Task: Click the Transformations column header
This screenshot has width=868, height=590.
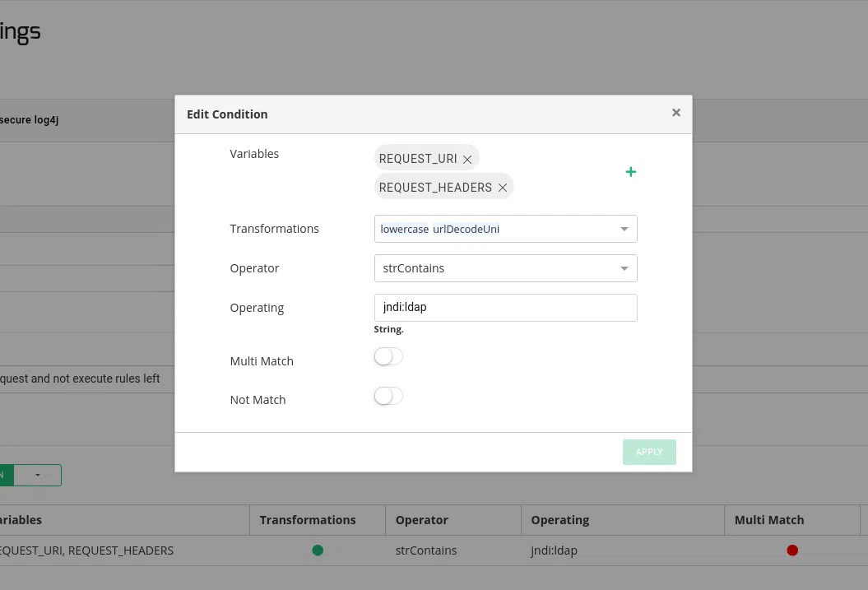Action: (308, 520)
